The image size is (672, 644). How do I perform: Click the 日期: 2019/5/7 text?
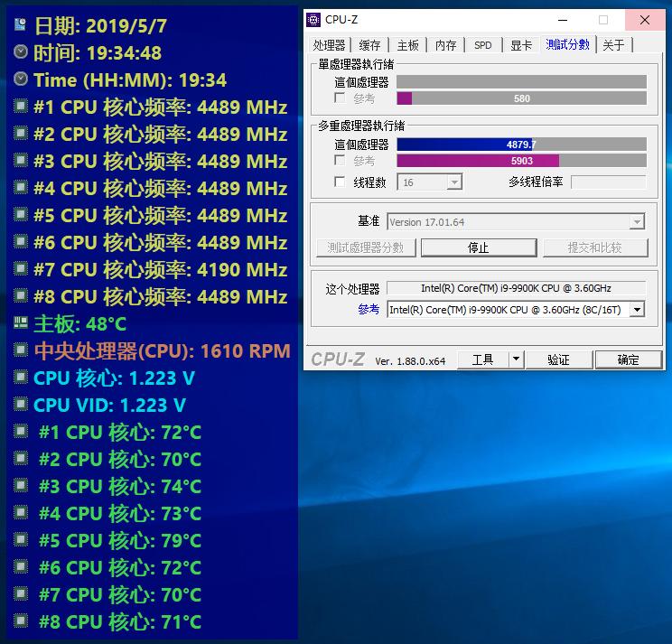coord(101,25)
